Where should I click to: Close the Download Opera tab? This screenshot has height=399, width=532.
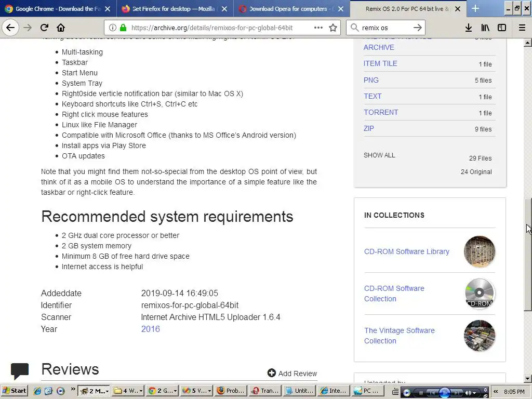341,9
